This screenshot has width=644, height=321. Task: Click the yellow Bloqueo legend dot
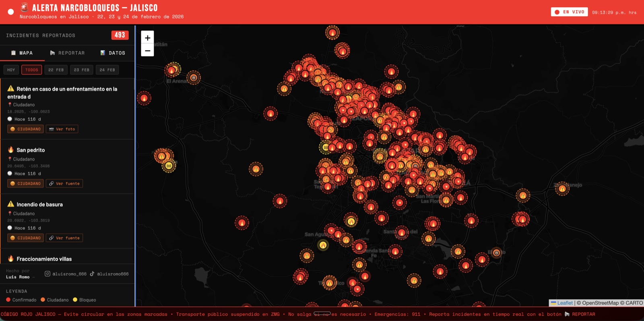75,299
